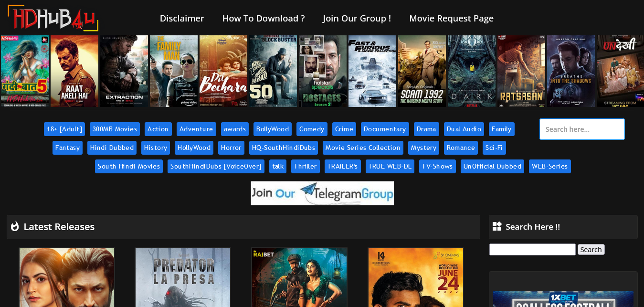Open the Predator La Presa release poster
The image size is (644, 307).
click(x=183, y=277)
